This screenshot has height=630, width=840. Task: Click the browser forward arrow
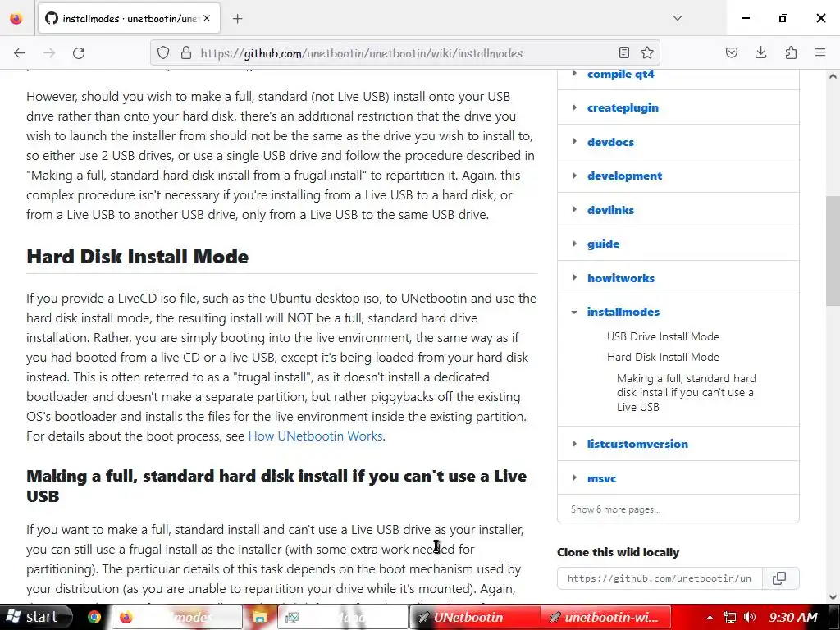pyautogui.click(x=49, y=53)
